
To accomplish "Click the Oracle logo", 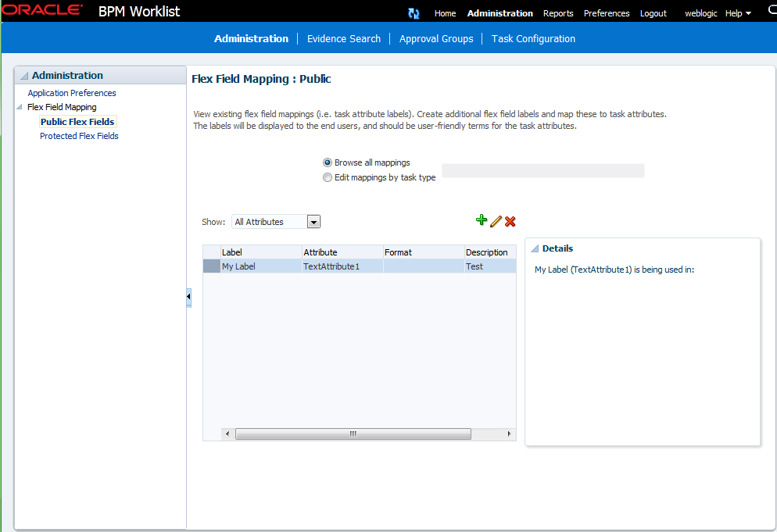I will click(x=41, y=10).
